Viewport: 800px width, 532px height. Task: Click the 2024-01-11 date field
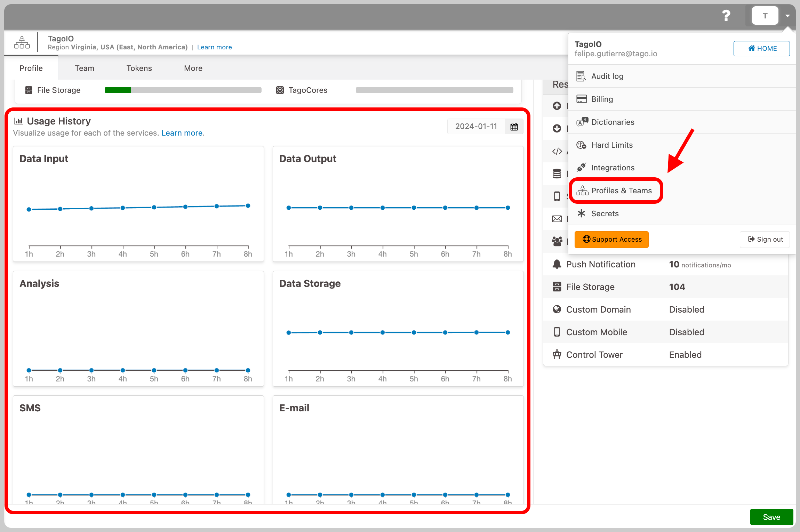pyautogui.click(x=476, y=127)
